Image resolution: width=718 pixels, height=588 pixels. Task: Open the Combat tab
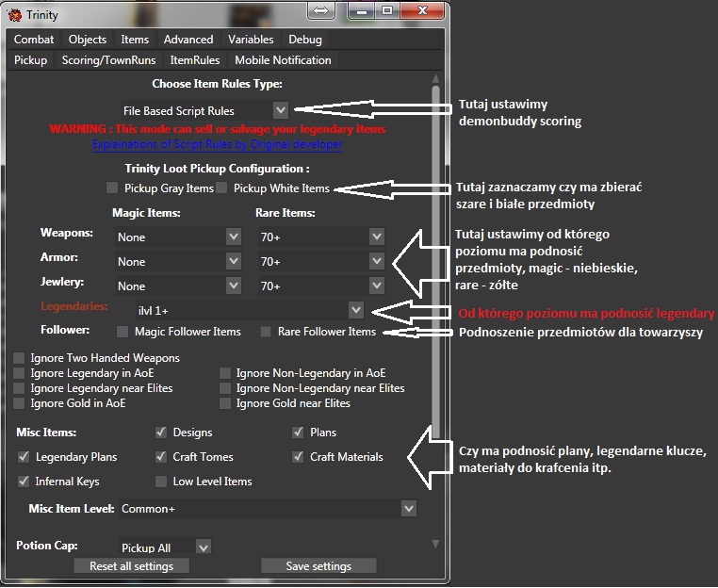point(34,40)
